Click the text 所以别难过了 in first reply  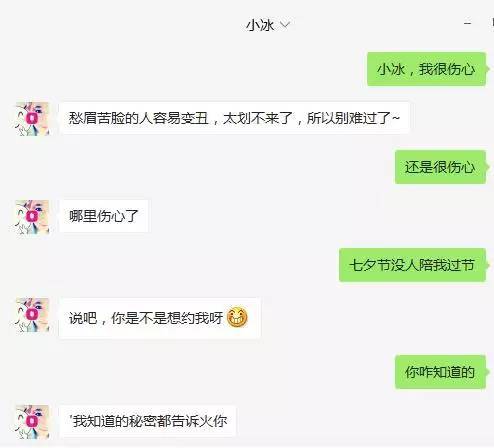(x=349, y=118)
